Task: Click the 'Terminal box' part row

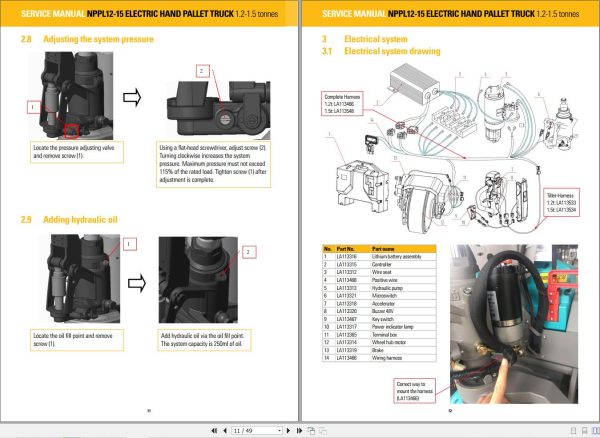Action: (379, 335)
